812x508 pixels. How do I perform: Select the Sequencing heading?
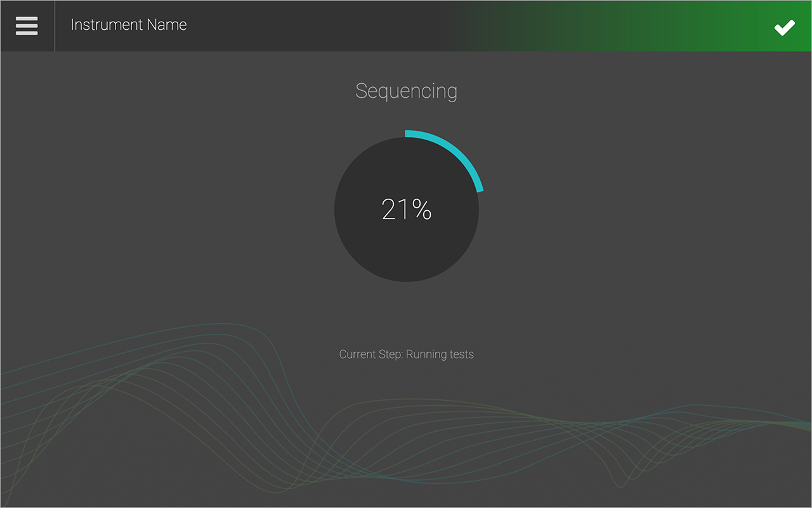point(406,91)
